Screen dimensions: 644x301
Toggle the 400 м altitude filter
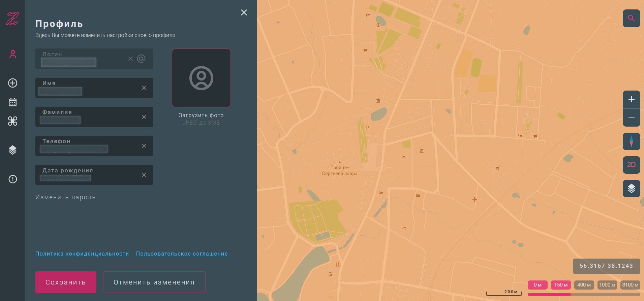point(584,285)
